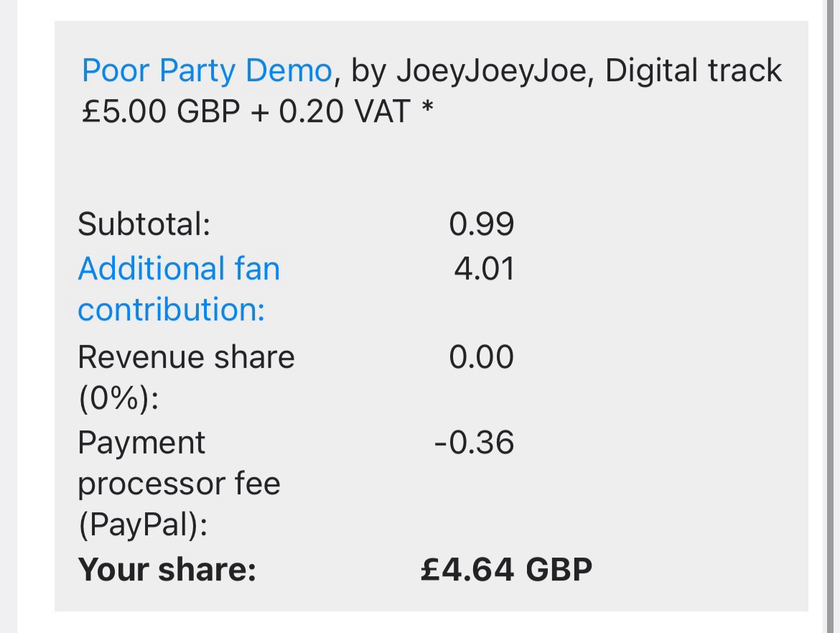The height and width of the screenshot is (633, 840).
Task: Click the £4.64 GBP total
Action: click(x=506, y=570)
